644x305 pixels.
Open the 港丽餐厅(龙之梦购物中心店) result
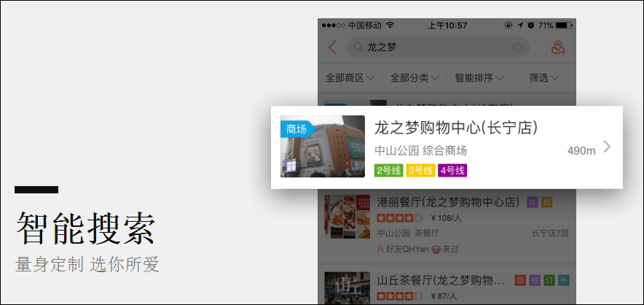pos(447,225)
